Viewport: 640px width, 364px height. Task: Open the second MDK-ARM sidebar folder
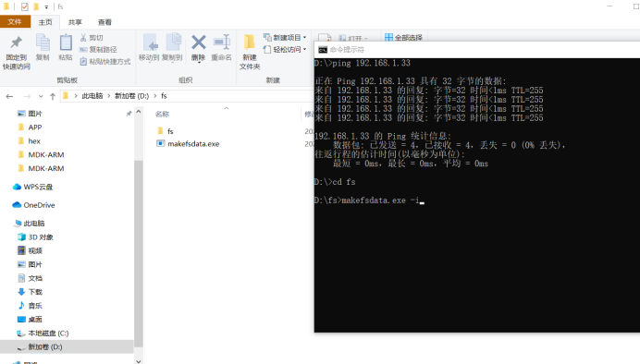pos(41,168)
